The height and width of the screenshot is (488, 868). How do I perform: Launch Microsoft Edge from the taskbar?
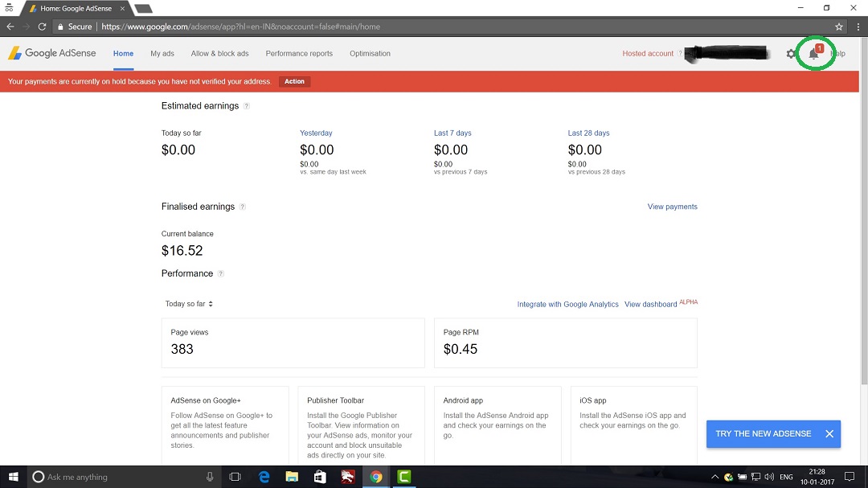point(264,477)
